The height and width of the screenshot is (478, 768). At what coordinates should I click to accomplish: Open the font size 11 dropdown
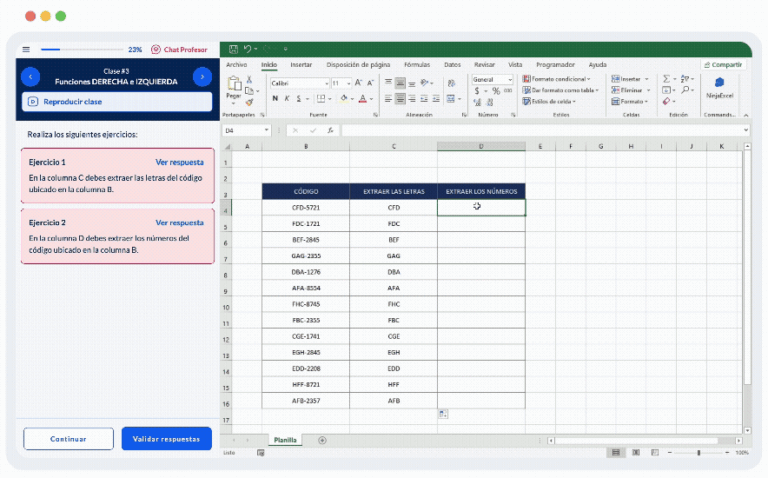(x=348, y=83)
